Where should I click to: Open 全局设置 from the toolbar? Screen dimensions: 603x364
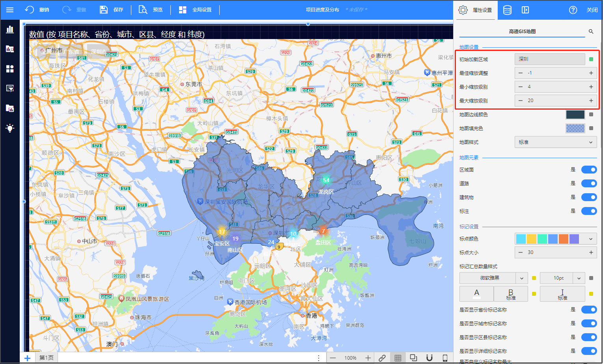195,10
